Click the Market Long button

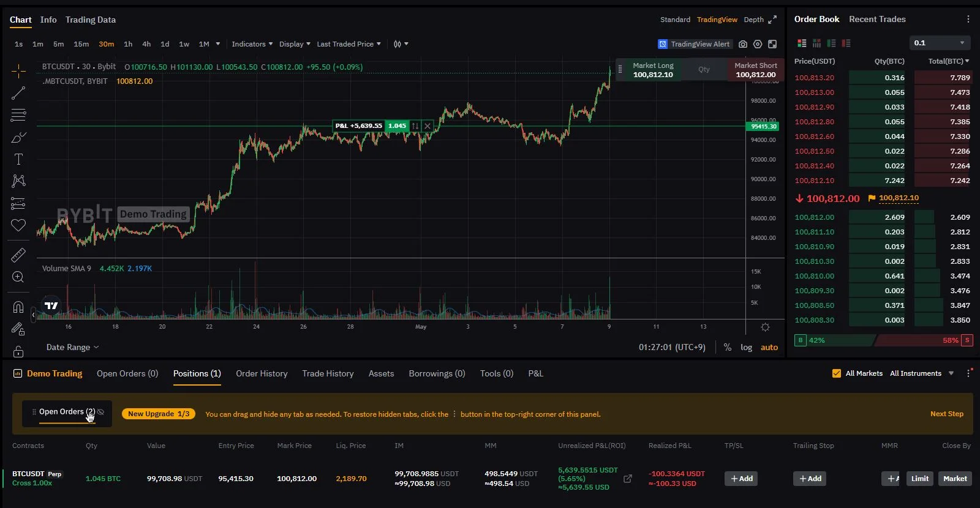click(653, 70)
